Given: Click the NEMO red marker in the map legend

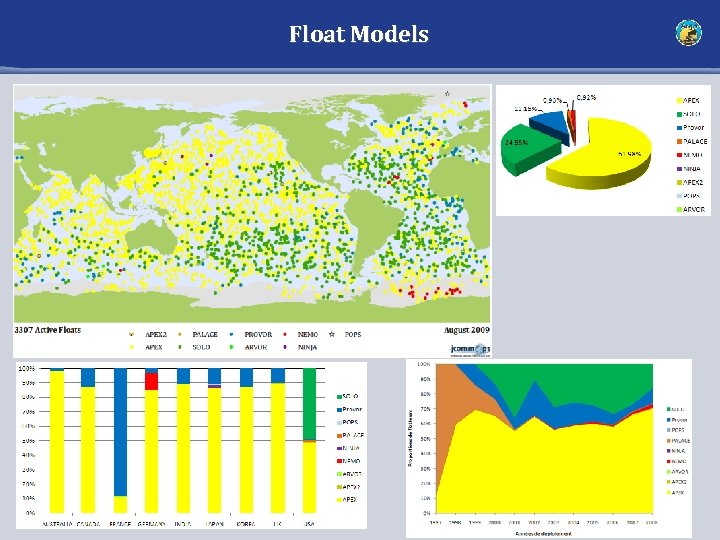Looking at the screenshot, I should point(285,334).
